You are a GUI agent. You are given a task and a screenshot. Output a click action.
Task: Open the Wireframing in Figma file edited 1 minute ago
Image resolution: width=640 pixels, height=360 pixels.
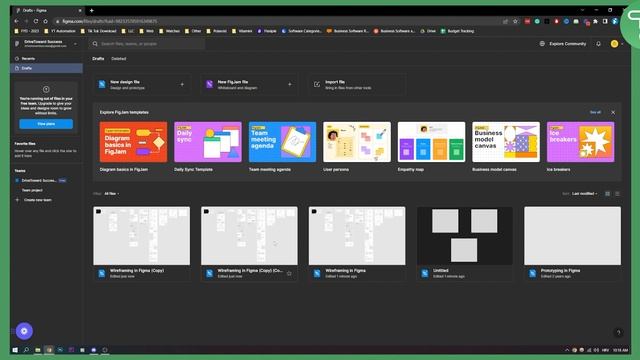coord(357,236)
